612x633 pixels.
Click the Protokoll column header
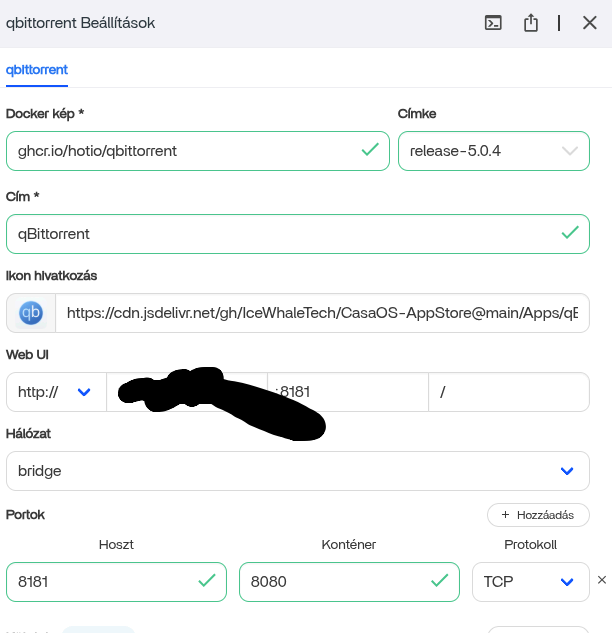[530, 545]
